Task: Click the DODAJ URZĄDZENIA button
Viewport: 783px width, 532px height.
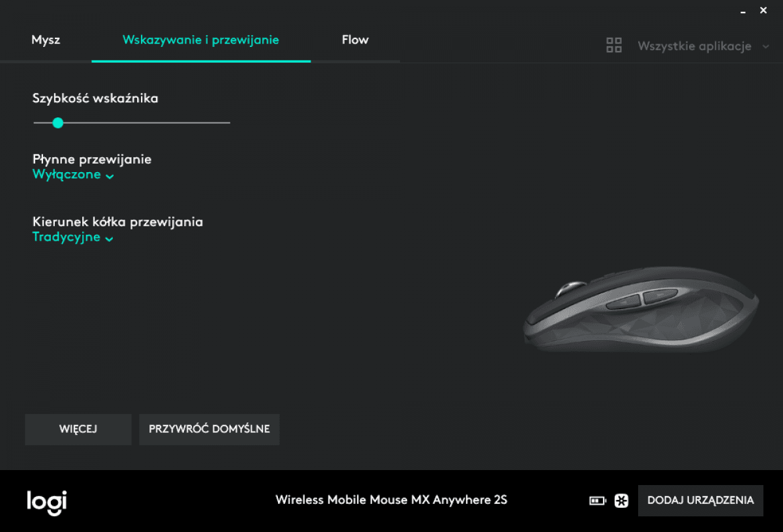Action: (x=700, y=501)
